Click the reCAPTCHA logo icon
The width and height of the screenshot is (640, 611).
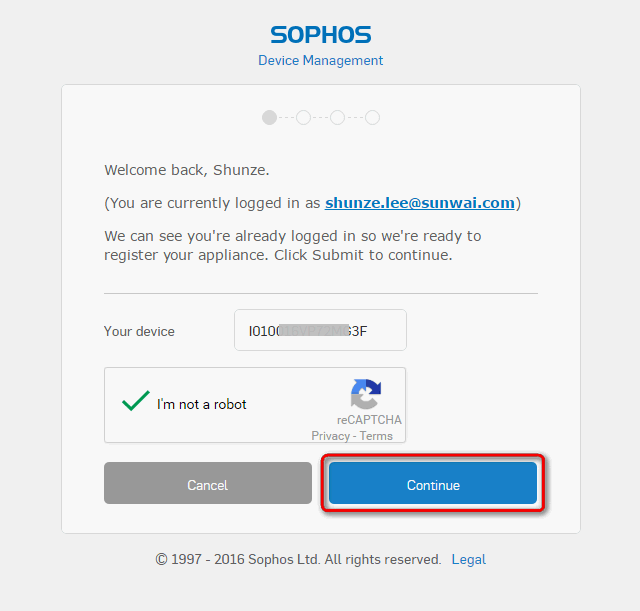pyautogui.click(x=366, y=394)
